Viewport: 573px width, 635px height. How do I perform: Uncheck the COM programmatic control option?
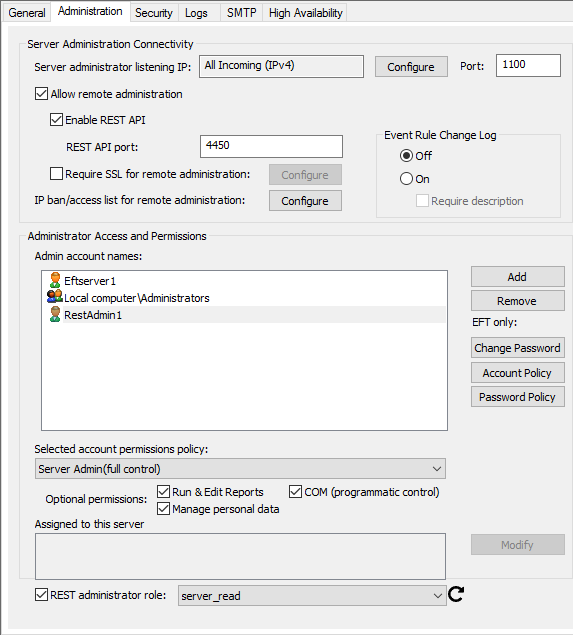pos(295,492)
